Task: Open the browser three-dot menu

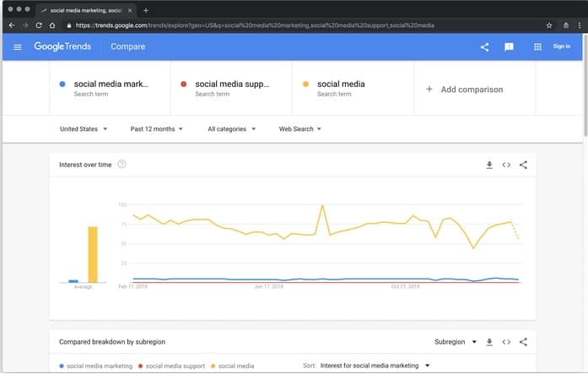Action: pyautogui.click(x=580, y=25)
